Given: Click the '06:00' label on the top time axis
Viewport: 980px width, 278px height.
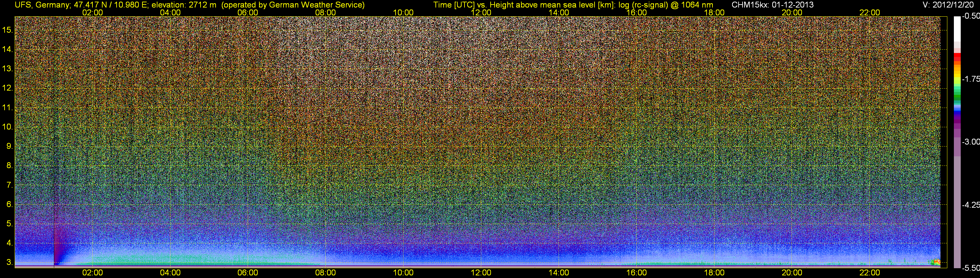Looking at the screenshot, I should click(x=248, y=12).
